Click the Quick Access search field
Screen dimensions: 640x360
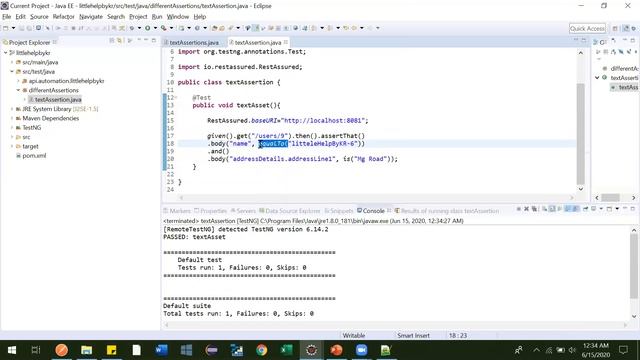(x=587, y=28)
